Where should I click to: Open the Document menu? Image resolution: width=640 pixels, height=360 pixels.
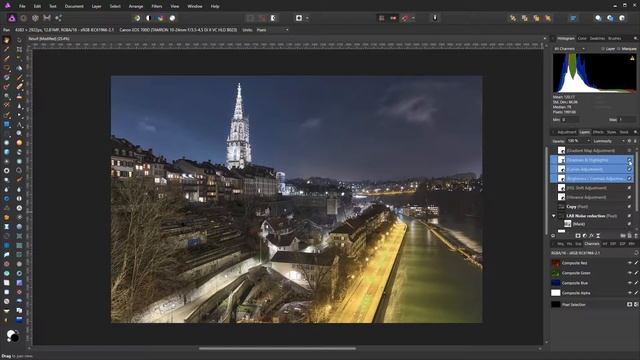coord(74,6)
